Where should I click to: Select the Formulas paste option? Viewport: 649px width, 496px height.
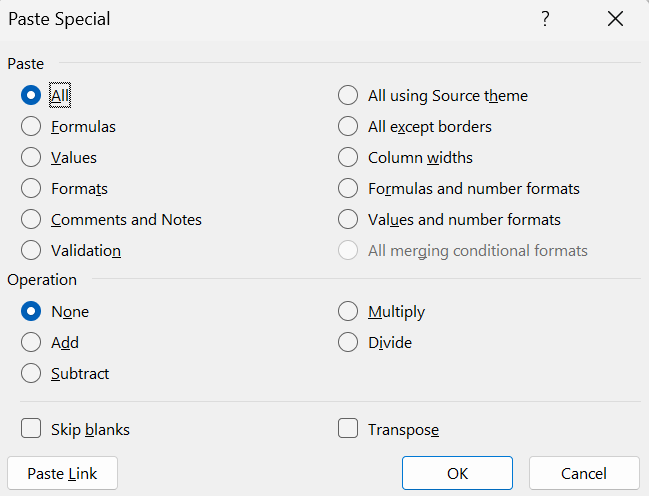point(31,127)
